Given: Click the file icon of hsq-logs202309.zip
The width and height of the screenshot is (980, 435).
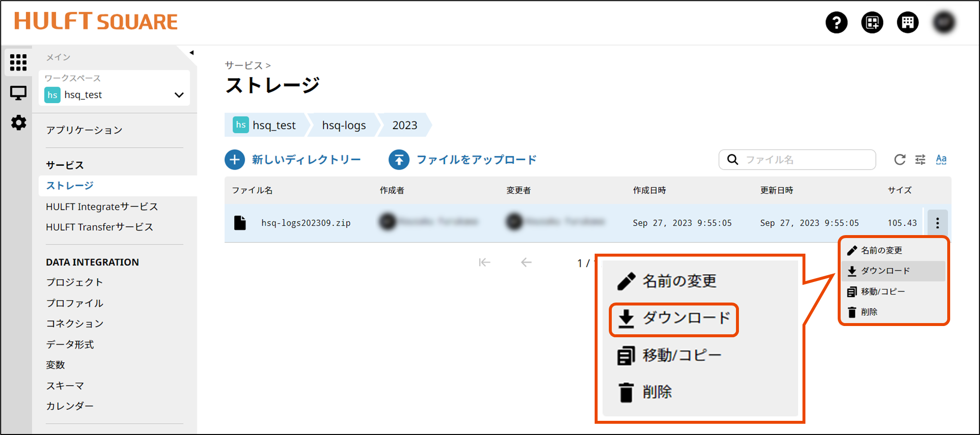Looking at the screenshot, I should [240, 223].
